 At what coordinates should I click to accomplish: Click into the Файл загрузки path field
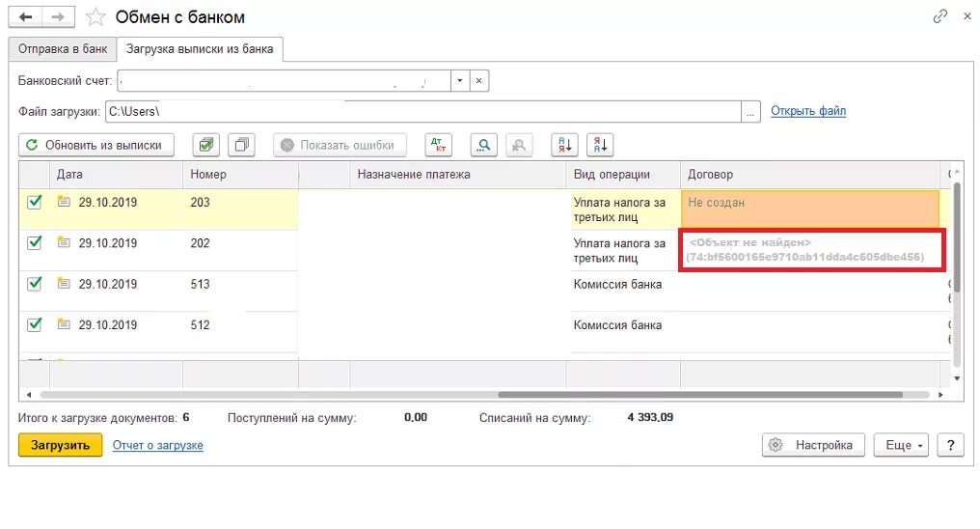423,112
